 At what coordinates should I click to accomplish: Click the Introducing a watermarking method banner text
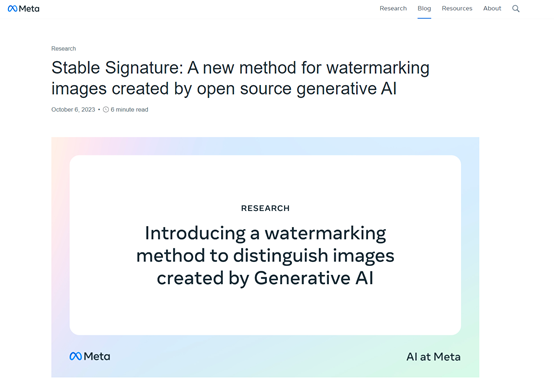coord(265,256)
